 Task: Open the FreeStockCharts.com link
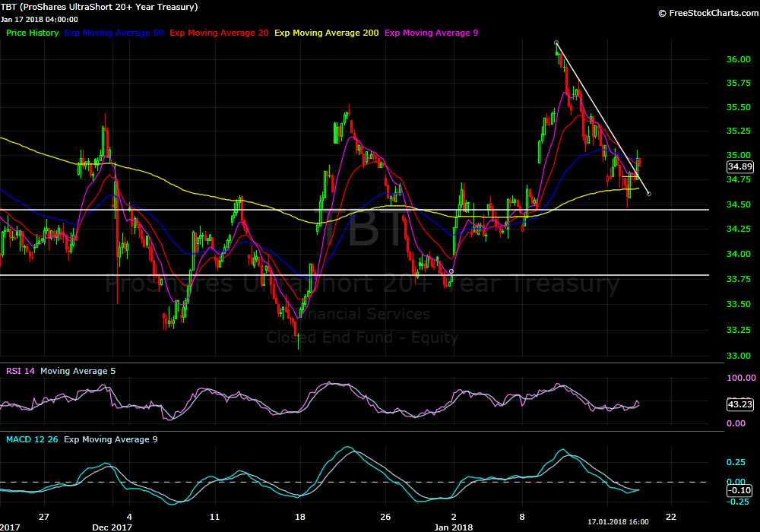tap(707, 13)
